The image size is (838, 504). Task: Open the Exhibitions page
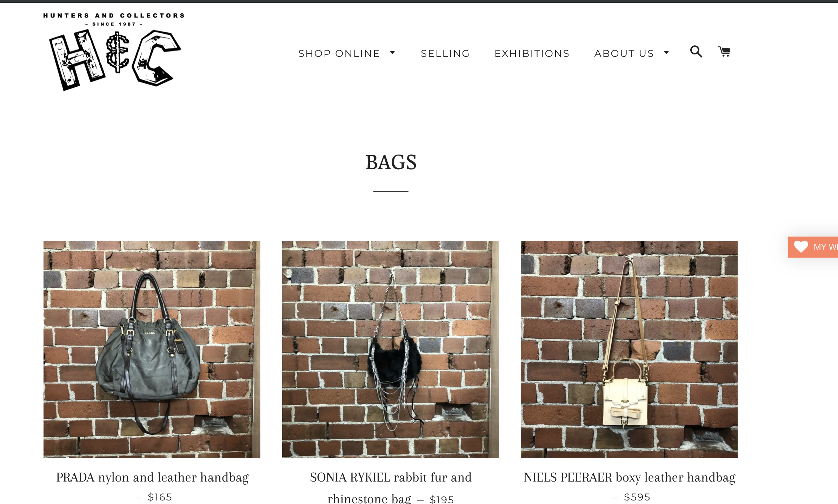[532, 53]
